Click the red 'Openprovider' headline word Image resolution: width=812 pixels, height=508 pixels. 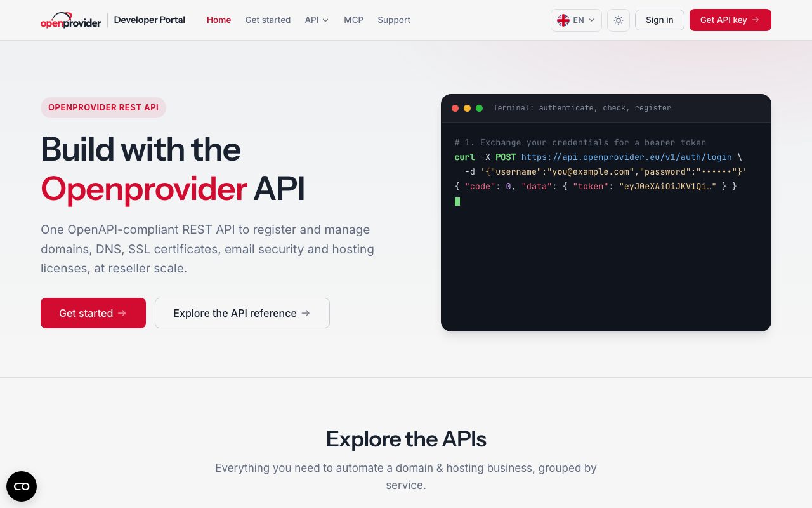pos(144,189)
